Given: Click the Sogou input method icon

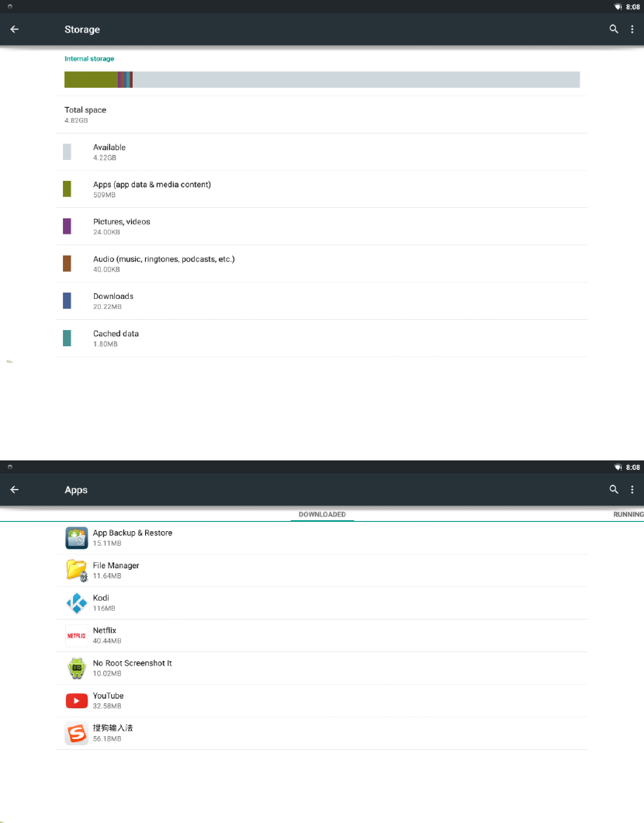Looking at the screenshot, I should tap(77, 733).
